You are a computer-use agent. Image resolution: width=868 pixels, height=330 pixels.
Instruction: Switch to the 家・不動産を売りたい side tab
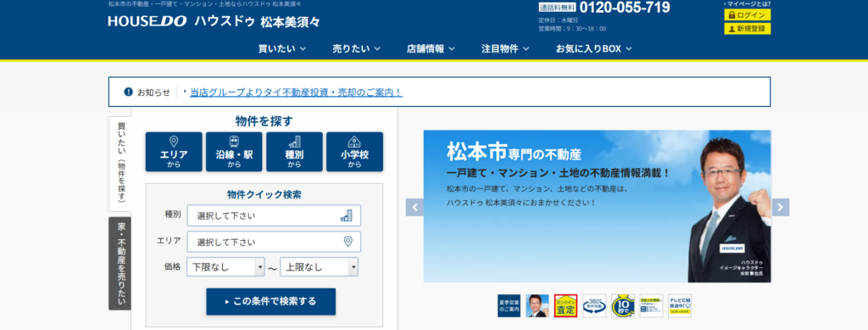pos(120,264)
